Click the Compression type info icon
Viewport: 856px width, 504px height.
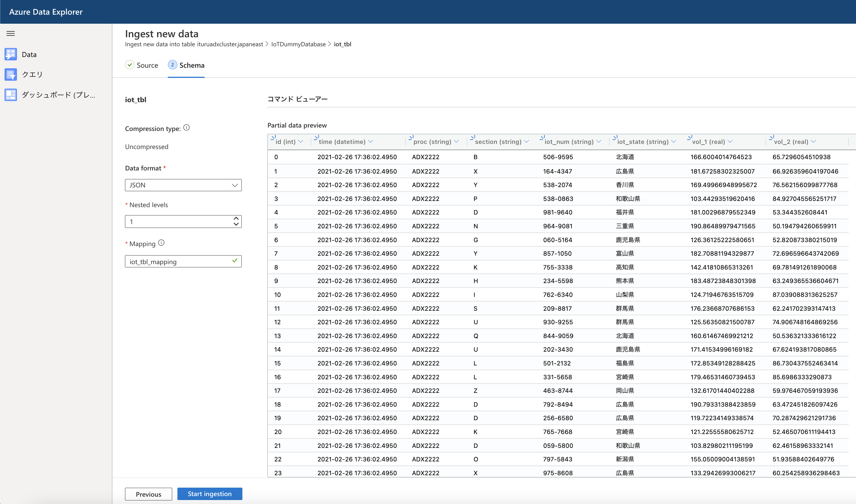tap(186, 128)
